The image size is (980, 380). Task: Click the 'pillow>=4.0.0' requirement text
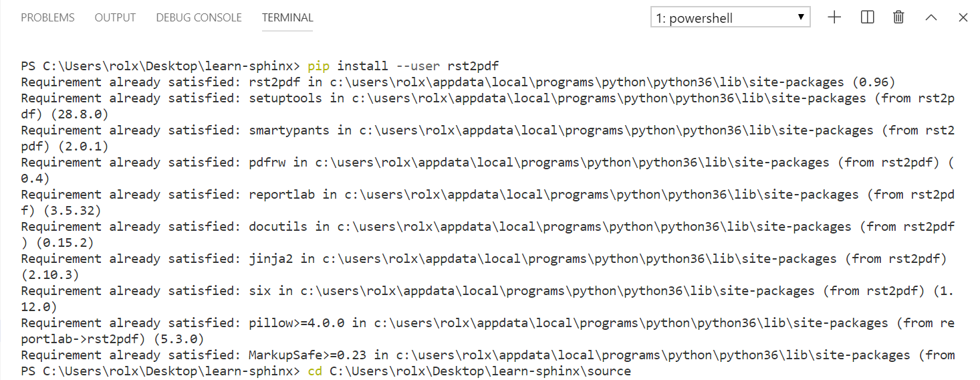296,323
